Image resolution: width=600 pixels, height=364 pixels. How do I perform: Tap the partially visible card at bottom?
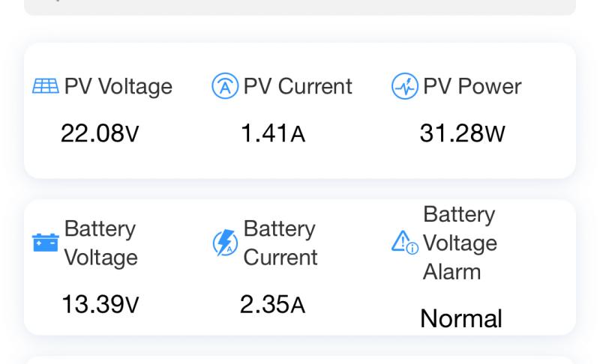300,360
